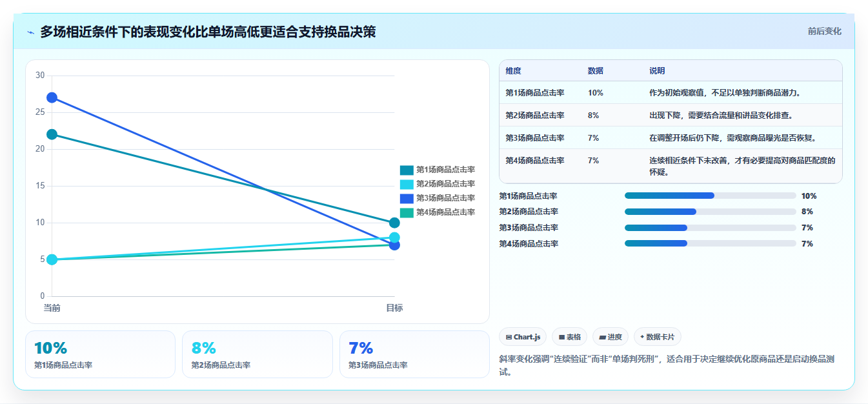Click the 第4场商品点击率 legend label

(445, 212)
